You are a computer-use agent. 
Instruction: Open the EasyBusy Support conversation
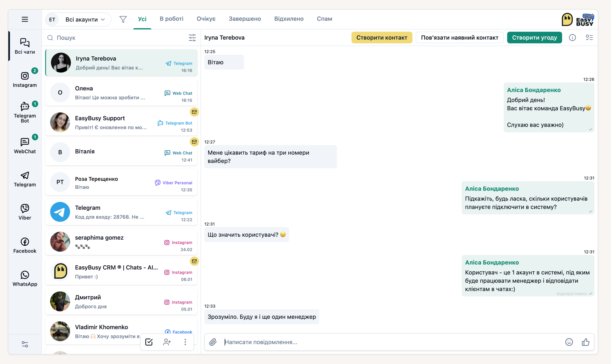pos(121,122)
